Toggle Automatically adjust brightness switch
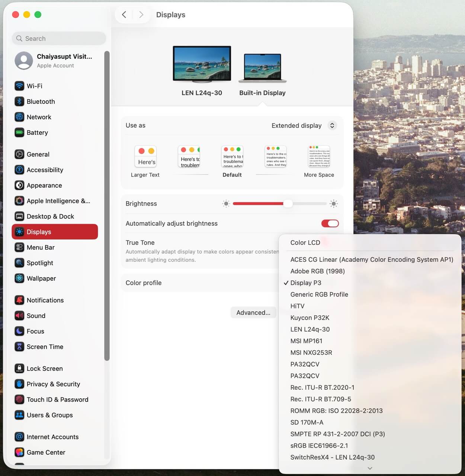This screenshot has height=476, width=465. click(330, 223)
